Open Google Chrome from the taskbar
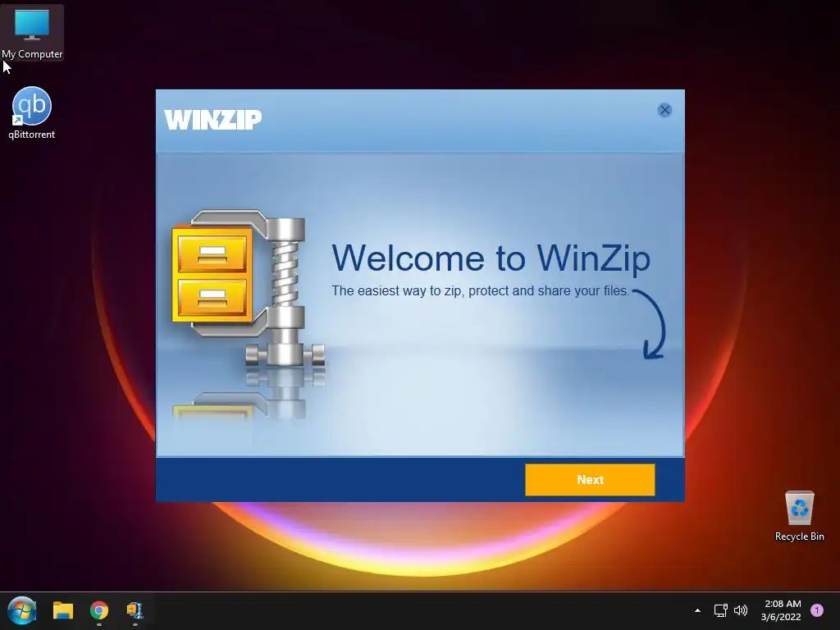The height and width of the screenshot is (630, 840). [99, 610]
